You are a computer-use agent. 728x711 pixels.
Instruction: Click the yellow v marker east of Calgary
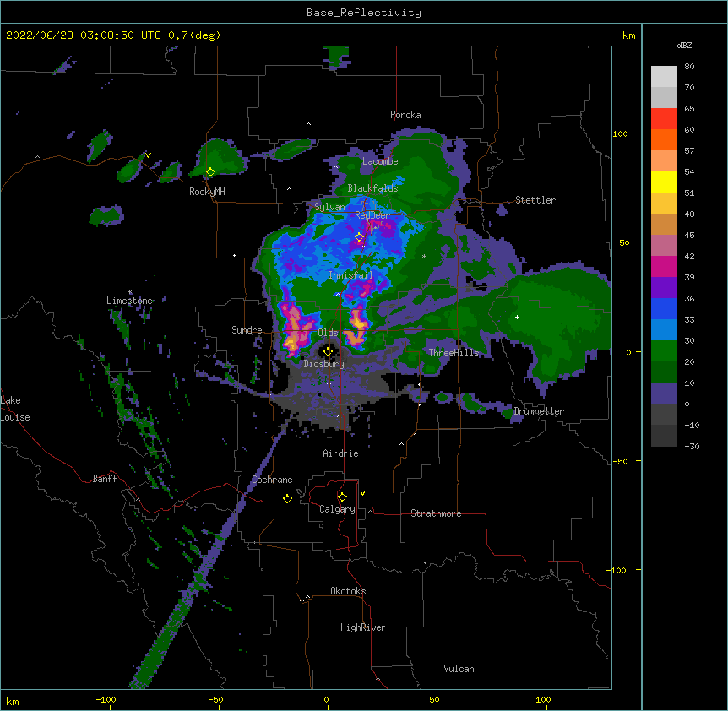tap(362, 493)
